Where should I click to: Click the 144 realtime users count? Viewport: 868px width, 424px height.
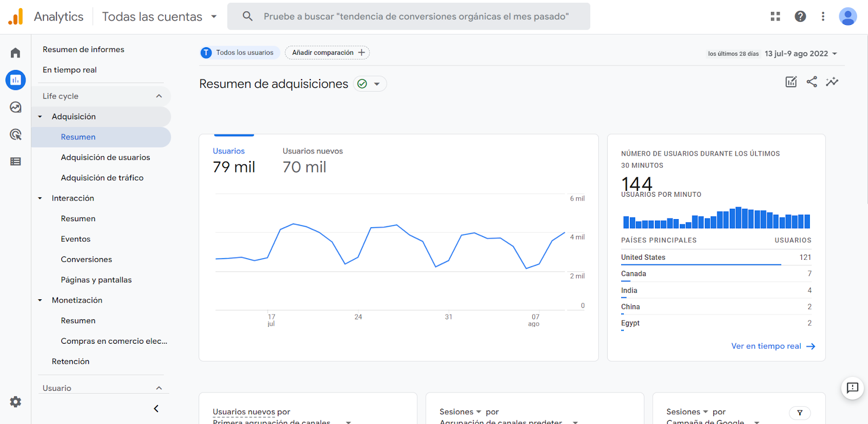pos(637,184)
